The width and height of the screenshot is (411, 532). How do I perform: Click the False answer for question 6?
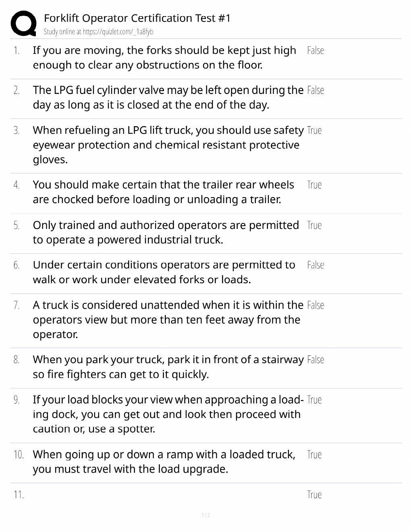click(316, 265)
